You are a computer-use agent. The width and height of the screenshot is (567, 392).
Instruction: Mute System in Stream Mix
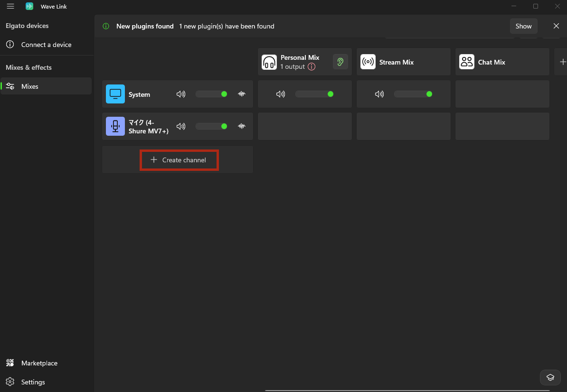tap(379, 94)
